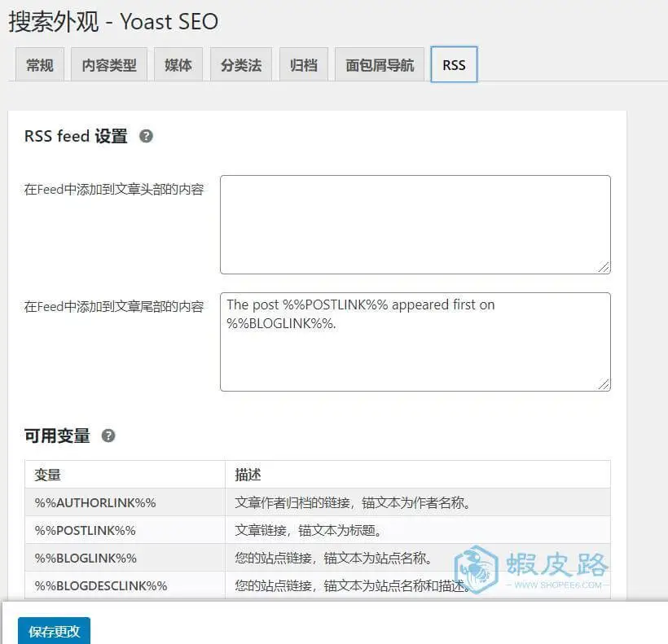
Task: Click the %%AUTHORLINK%% variable cell
Action: click(125, 502)
